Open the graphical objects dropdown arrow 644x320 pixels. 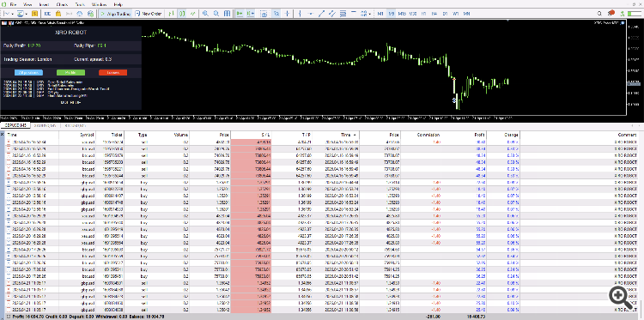[370, 14]
